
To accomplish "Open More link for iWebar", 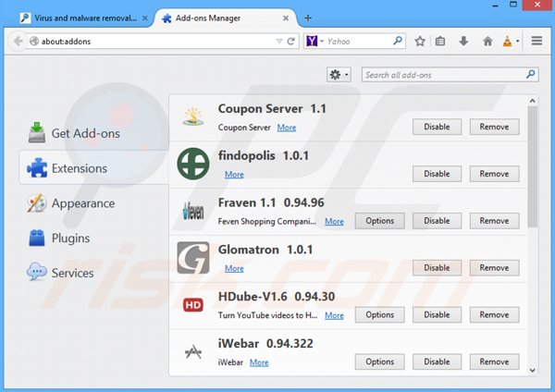I will (259, 362).
